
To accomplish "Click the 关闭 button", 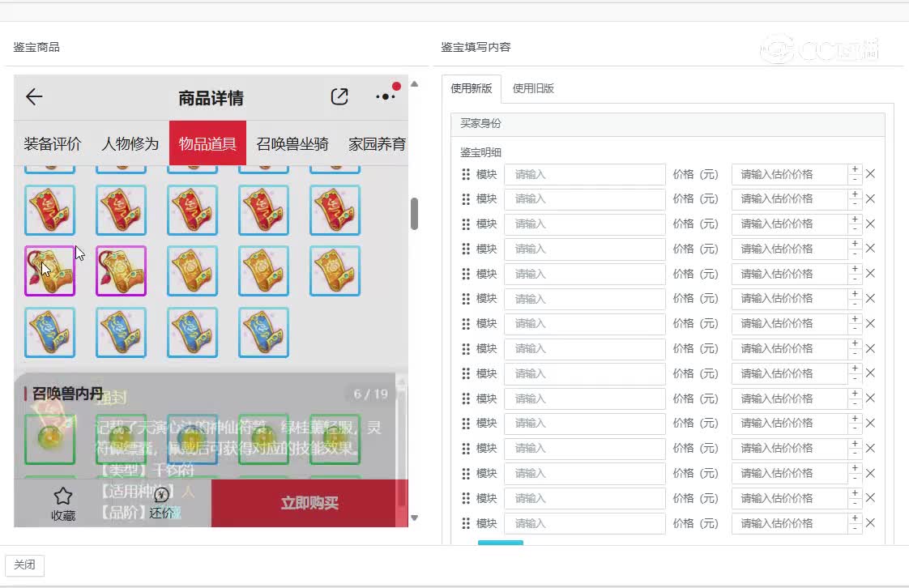I will [24, 565].
